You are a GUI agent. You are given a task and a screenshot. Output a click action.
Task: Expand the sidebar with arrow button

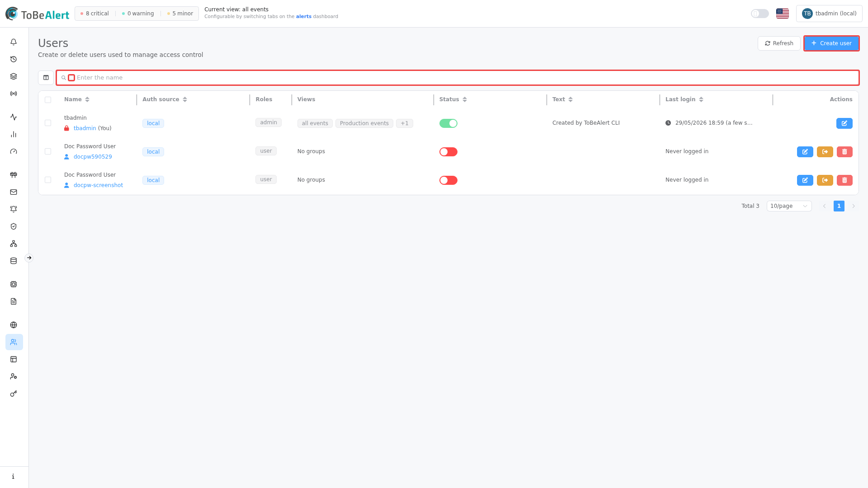tap(29, 258)
